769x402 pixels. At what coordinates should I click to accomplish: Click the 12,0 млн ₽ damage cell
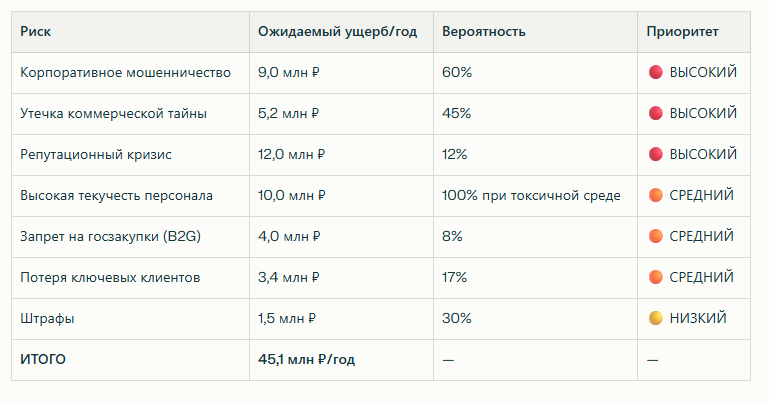tap(293, 155)
